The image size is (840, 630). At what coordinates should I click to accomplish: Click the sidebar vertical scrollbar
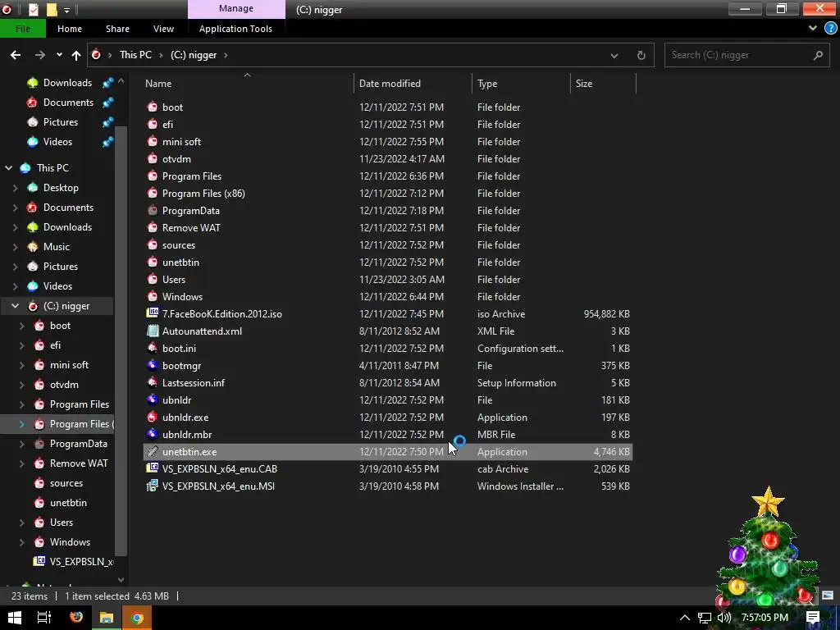(x=121, y=343)
